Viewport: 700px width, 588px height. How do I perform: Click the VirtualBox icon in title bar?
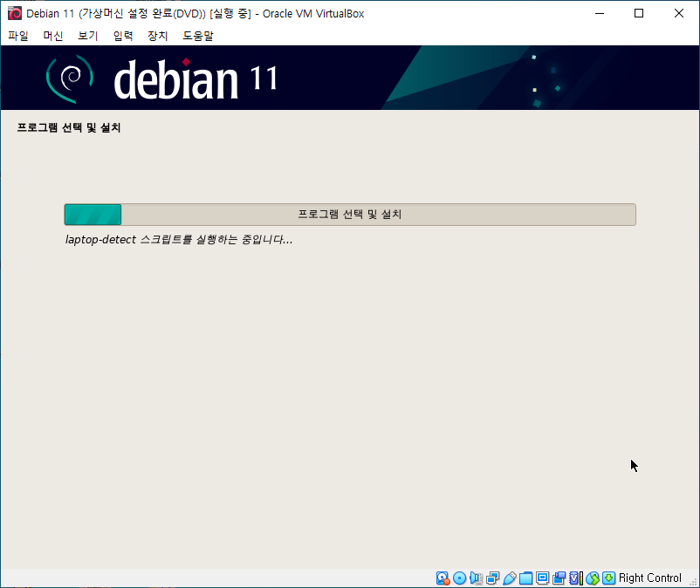(x=15, y=13)
